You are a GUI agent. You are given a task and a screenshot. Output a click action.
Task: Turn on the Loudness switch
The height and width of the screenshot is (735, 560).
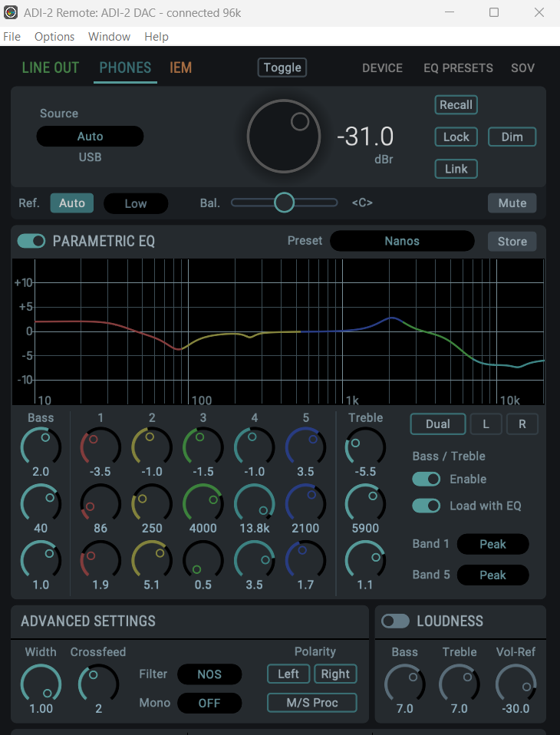pyautogui.click(x=395, y=621)
